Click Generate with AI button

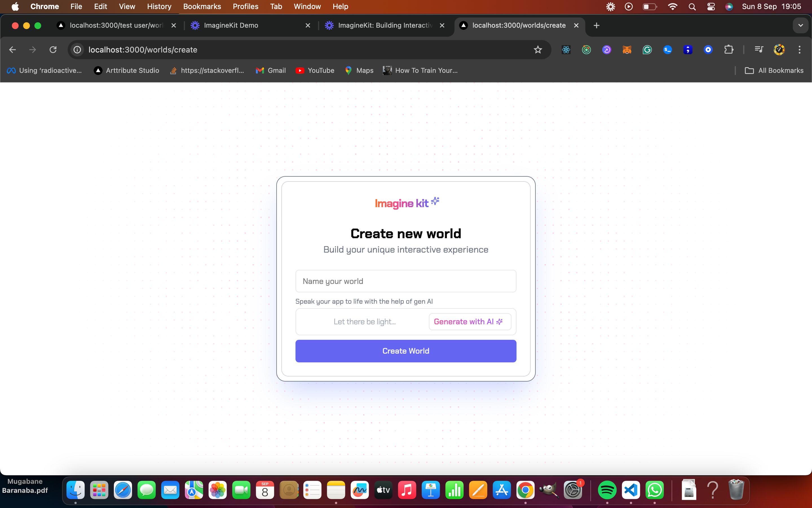click(x=470, y=321)
